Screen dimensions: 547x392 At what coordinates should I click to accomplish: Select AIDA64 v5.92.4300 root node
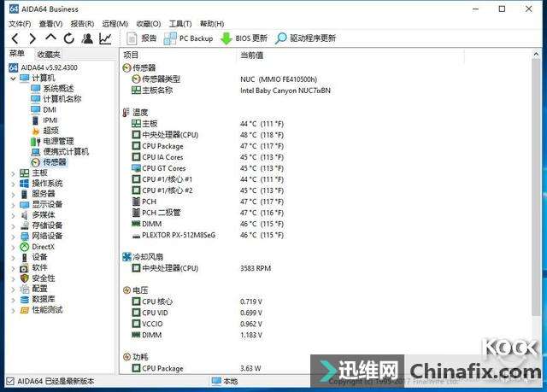tap(44, 67)
